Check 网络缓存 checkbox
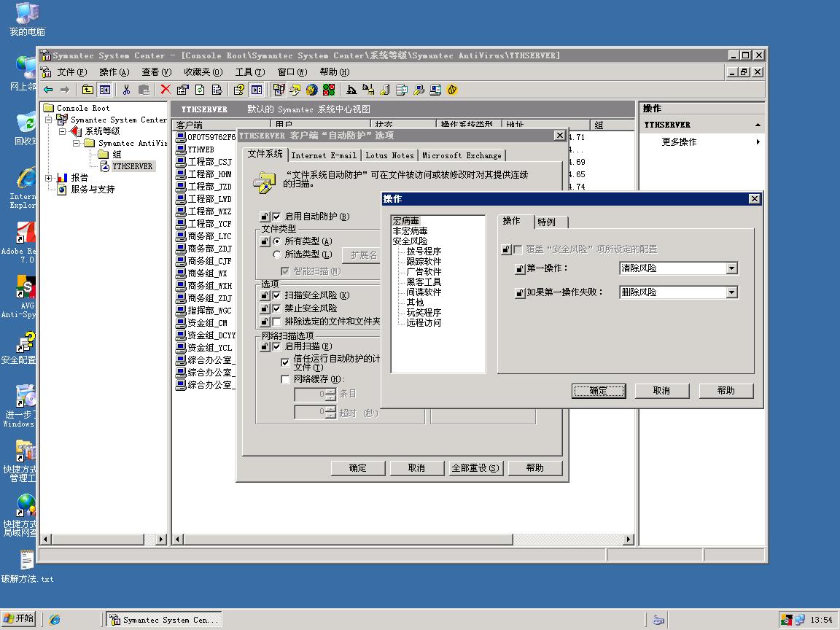 pos(285,379)
